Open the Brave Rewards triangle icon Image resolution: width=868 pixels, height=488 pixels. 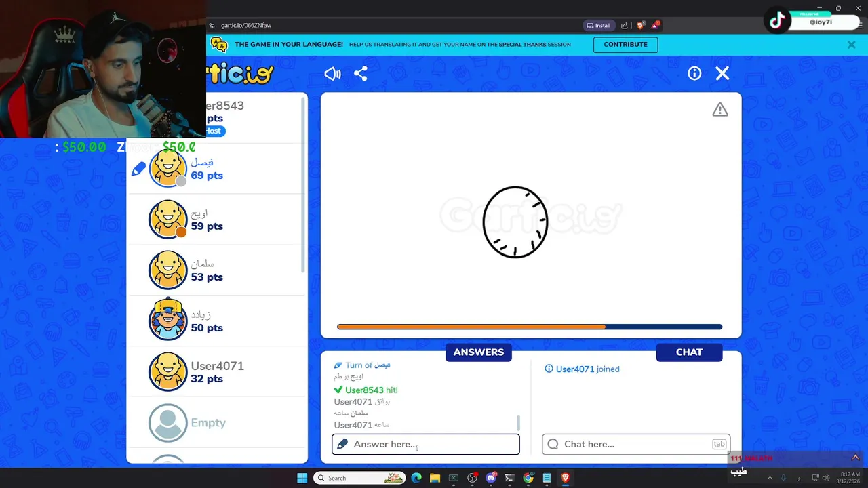coord(655,26)
